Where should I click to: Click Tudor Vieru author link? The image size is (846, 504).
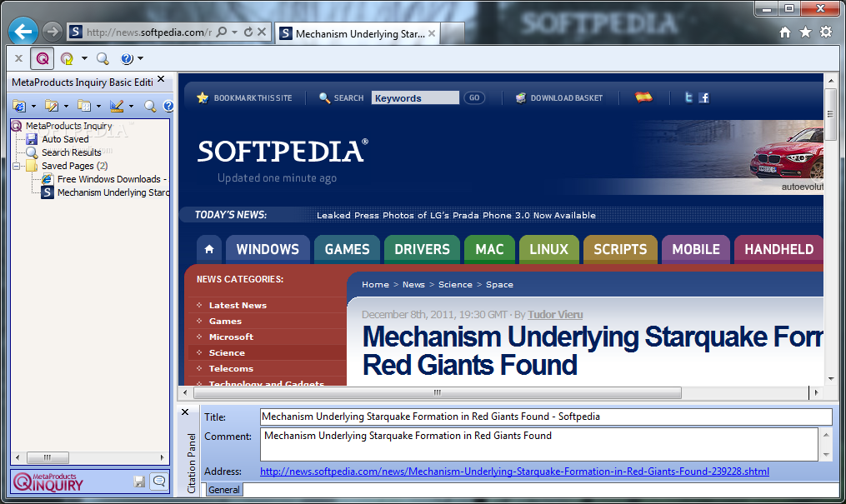555,315
